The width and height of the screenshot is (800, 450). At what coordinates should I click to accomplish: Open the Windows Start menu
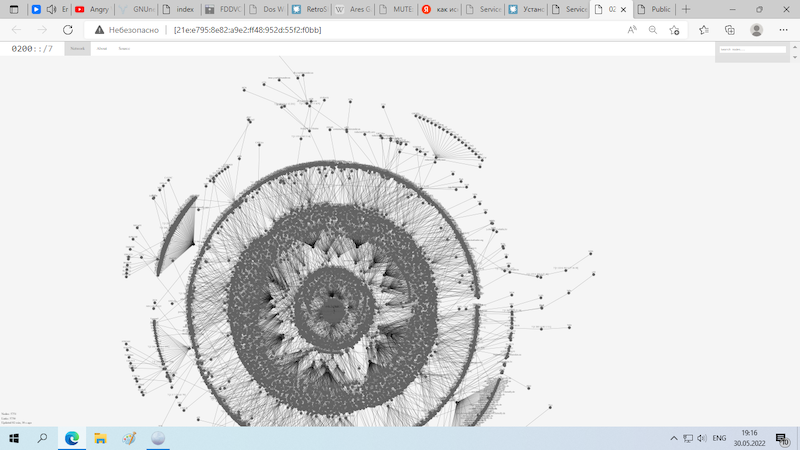(x=14, y=438)
